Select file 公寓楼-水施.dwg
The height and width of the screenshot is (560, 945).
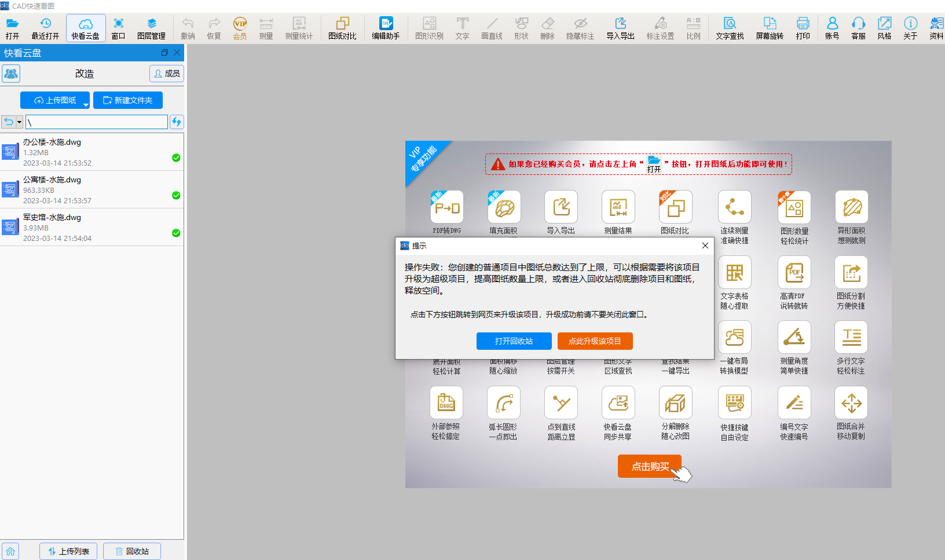tap(92, 189)
